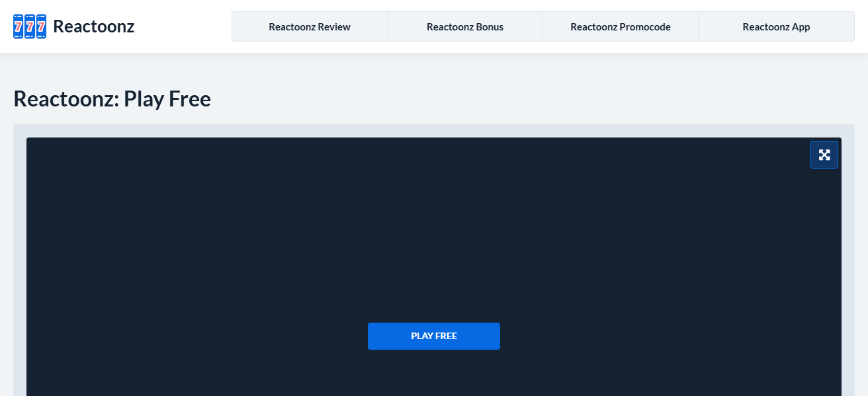Open the Reactoonz Review menu item
The image size is (868, 396).
pyautogui.click(x=310, y=26)
